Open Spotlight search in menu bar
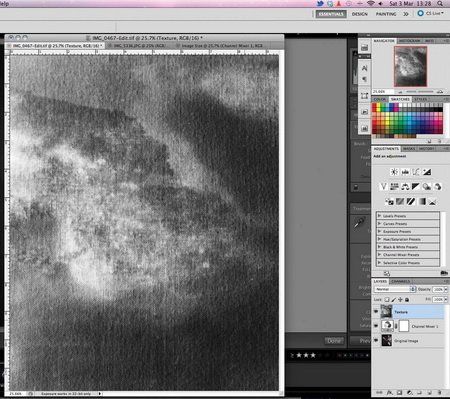 440,4
